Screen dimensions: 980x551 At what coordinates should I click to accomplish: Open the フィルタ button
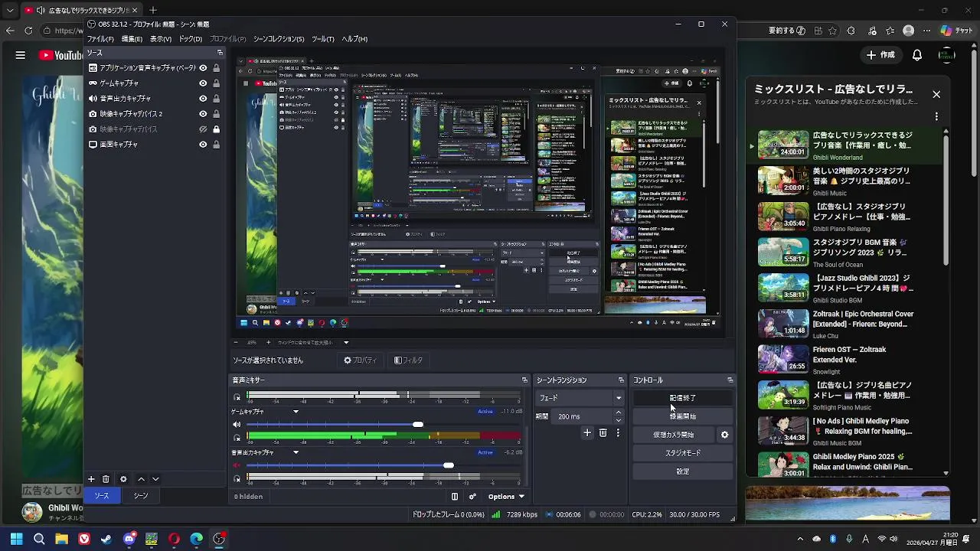[x=408, y=360]
